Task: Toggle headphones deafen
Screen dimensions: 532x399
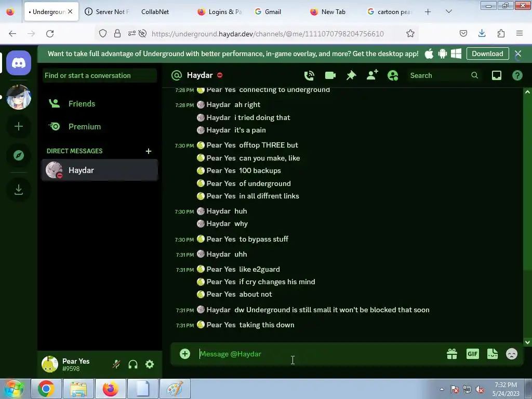Action: click(x=133, y=364)
